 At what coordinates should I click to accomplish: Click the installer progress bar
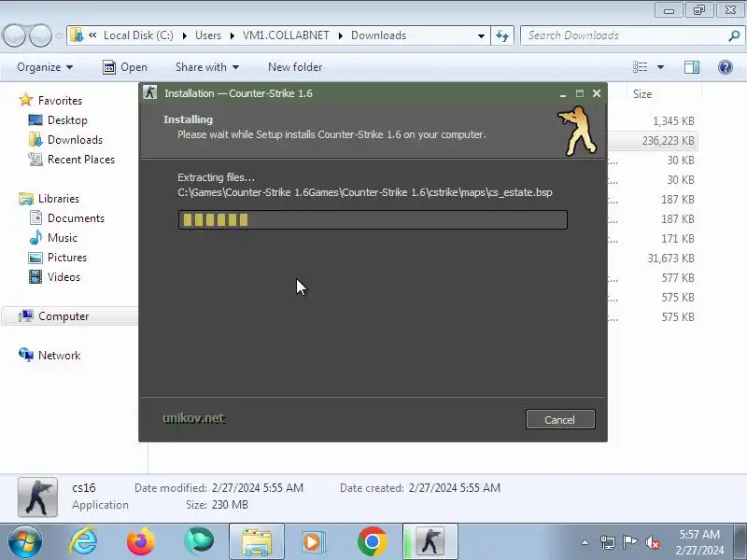[373, 219]
